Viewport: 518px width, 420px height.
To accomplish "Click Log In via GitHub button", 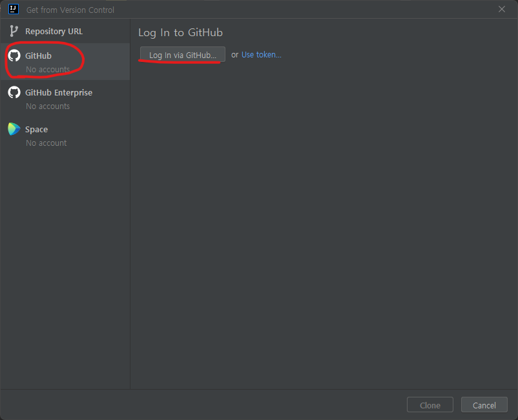I will [183, 54].
